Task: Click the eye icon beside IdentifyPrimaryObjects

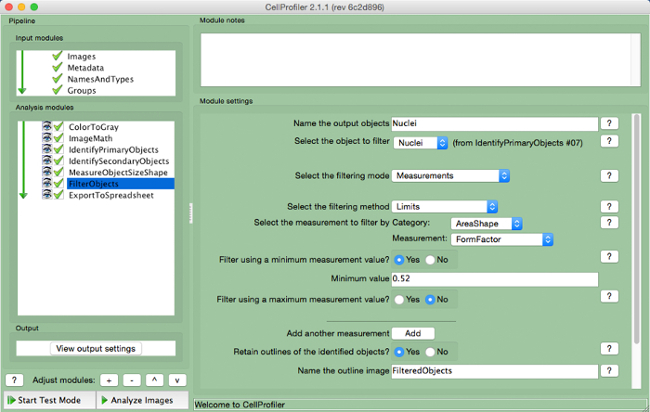Action: [46, 149]
